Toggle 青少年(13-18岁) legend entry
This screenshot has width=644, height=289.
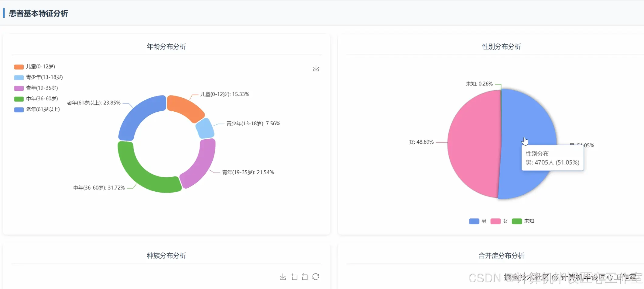[39, 77]
